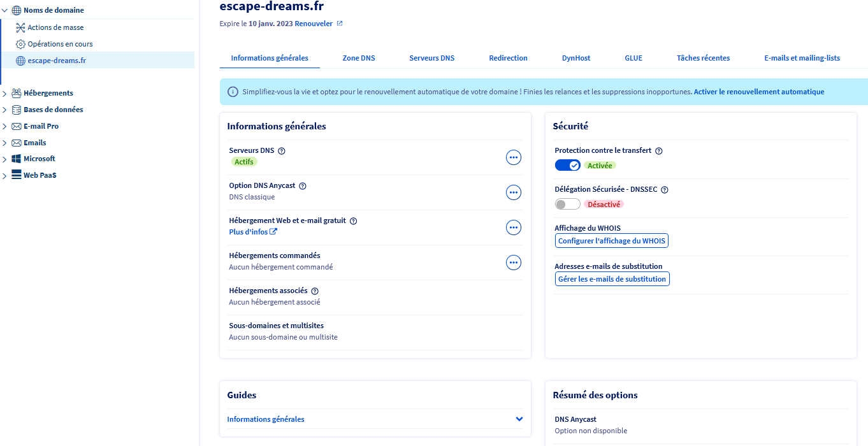Open the Hébergements commandés three-dot menu
This screenshot has width=868, height=446.
tap(514, 263)
